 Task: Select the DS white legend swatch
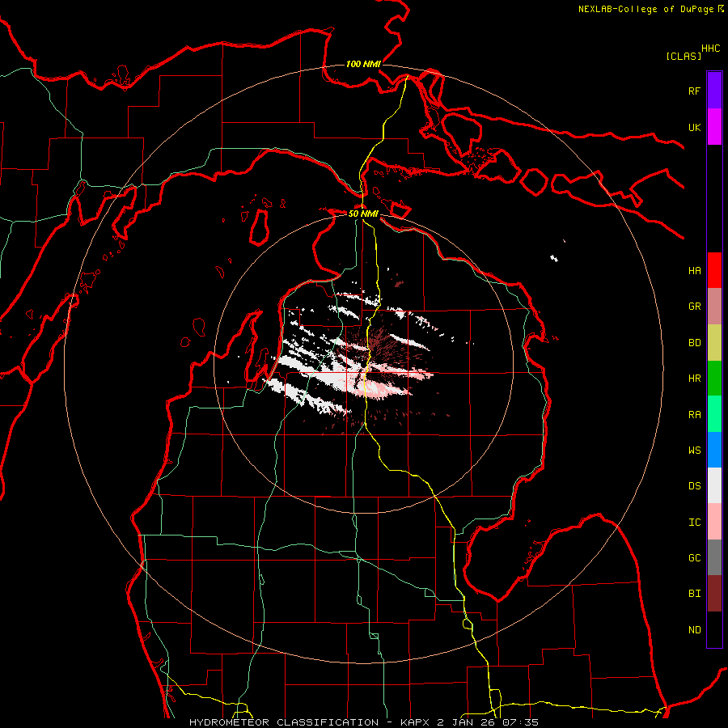(x=714, y=485)
